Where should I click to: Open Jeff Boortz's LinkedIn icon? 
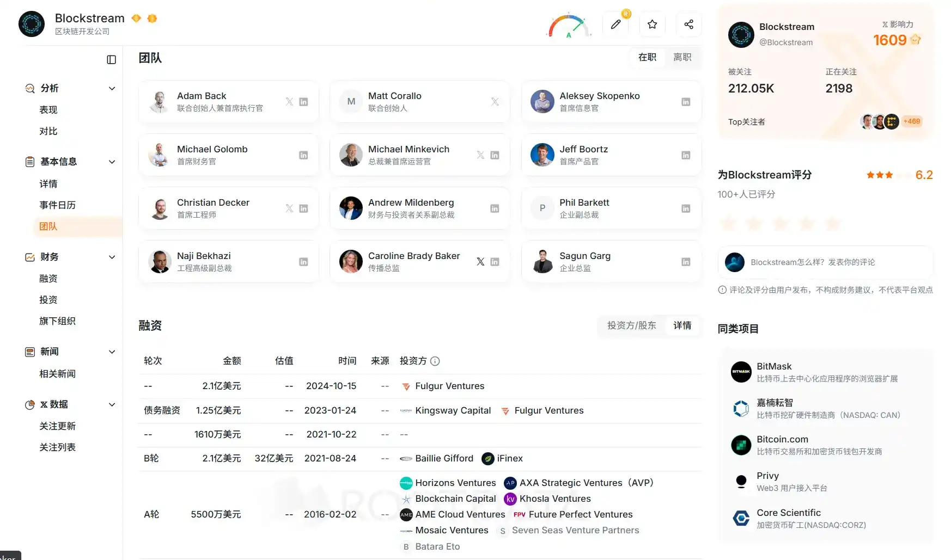coord(686,155)
